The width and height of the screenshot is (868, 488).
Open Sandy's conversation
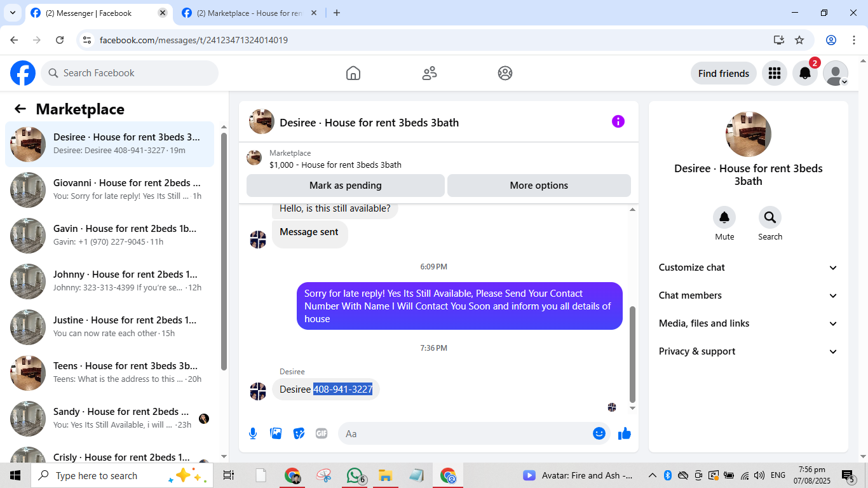[110, 418]
